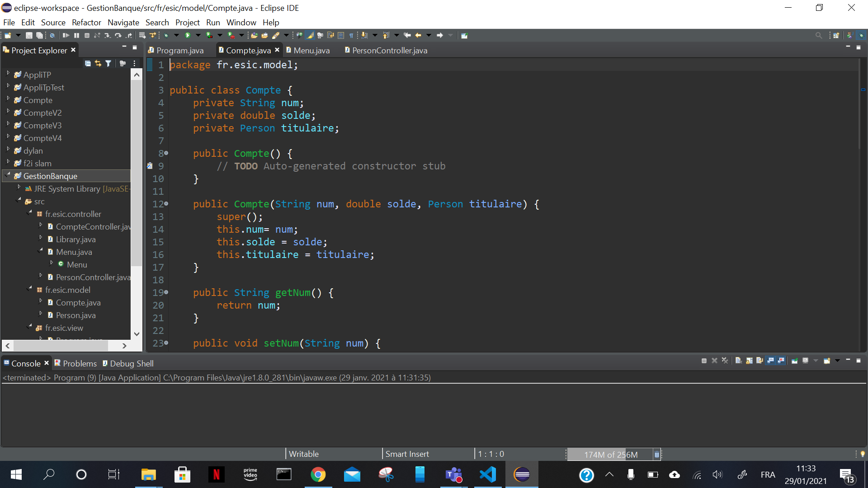Open the Run button dropdown arrow
This screenshot has height=488, width=868.
tap(198, 35)
